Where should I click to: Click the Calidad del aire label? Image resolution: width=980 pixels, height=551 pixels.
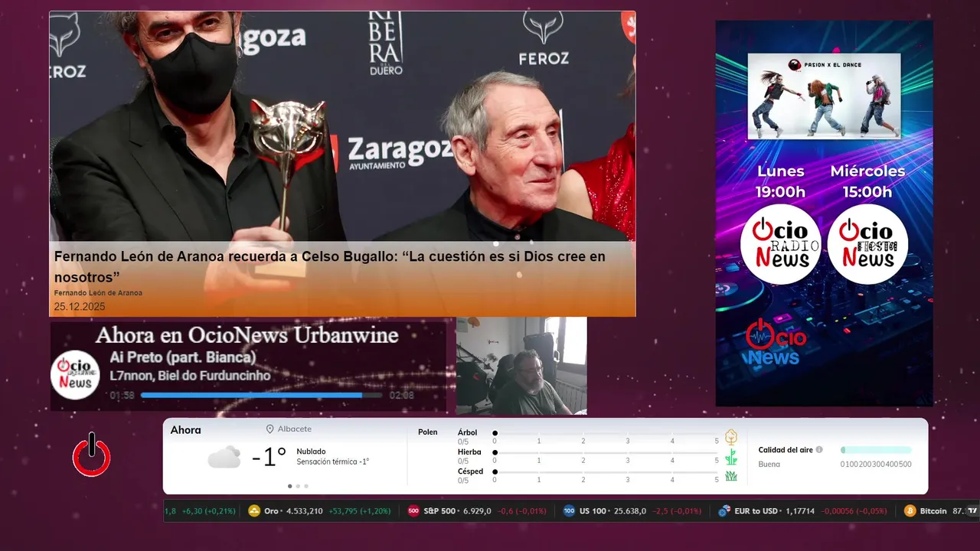[x=786, y=450]
